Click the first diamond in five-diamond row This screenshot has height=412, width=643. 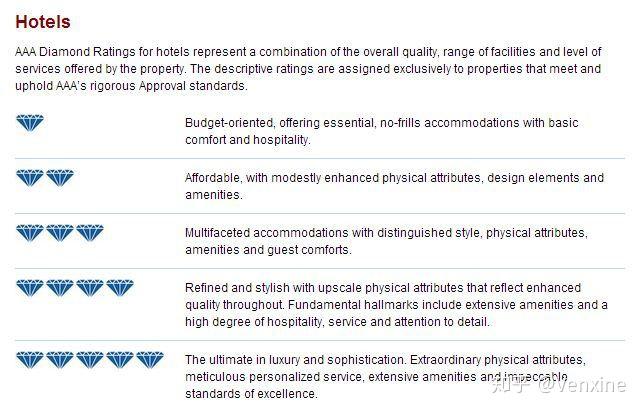[x=30, y=358]
